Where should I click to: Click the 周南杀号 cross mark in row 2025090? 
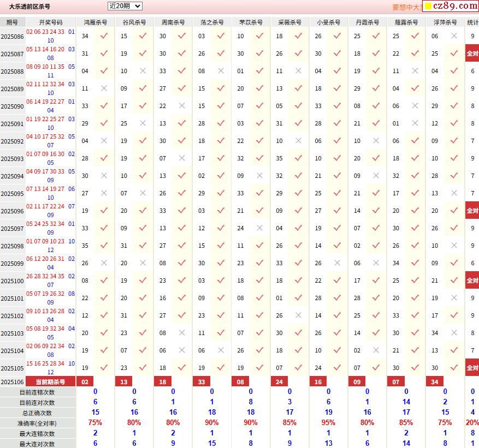point(182,106)
